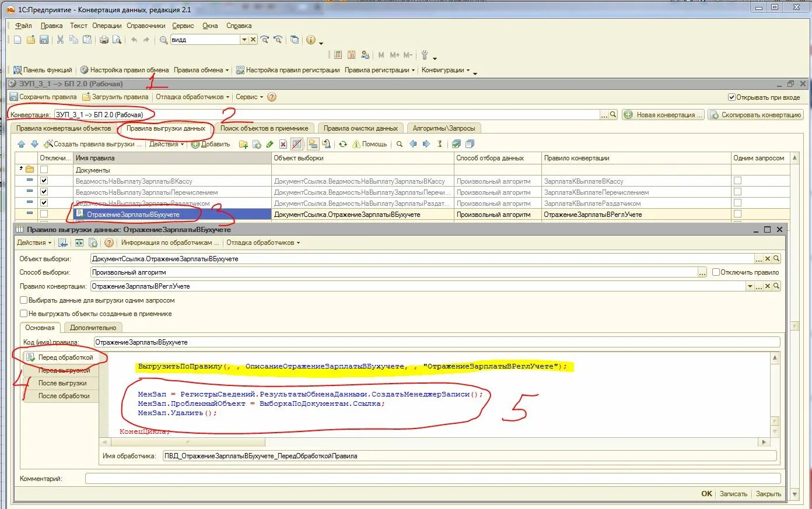Click the new document icon in main toolbar
This screenshot has height=509, width=812.
click(17, 40)
